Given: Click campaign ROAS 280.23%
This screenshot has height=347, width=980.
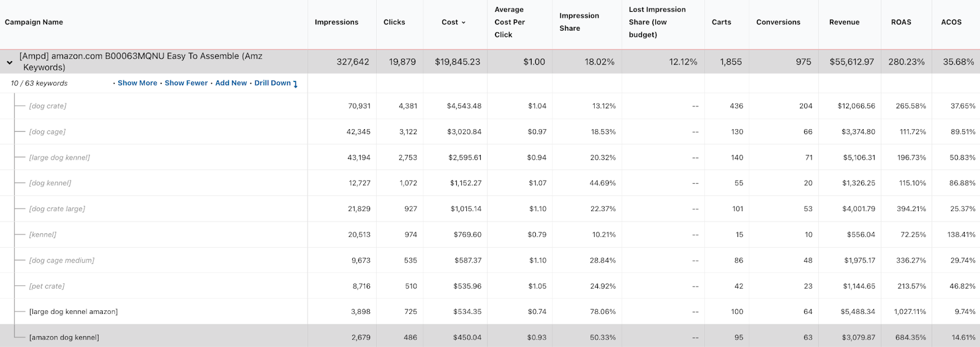Looking at the screenshot, I should [907, 62].
